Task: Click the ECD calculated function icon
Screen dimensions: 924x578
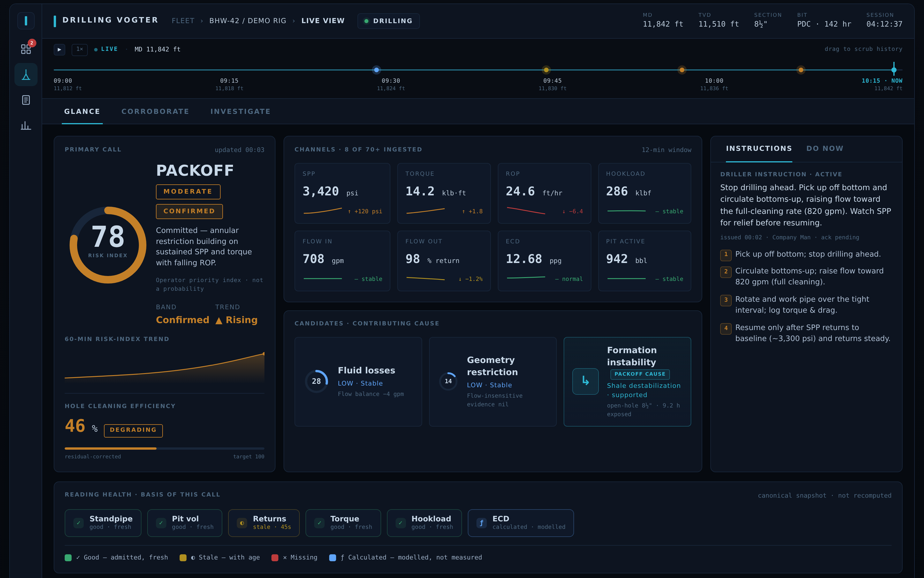Action: (481, 523)
